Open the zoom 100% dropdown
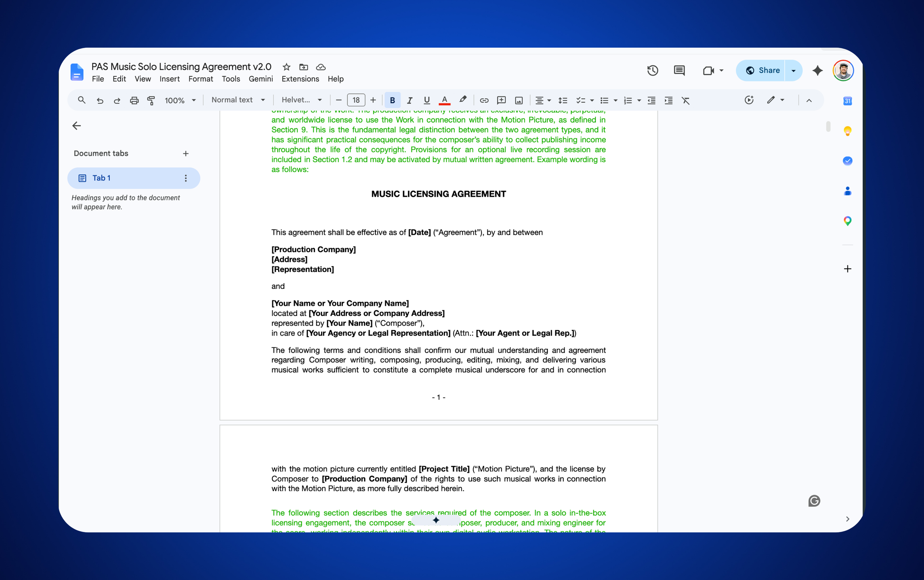This screenshot has width=924, height=580. (x=180, y=101)
